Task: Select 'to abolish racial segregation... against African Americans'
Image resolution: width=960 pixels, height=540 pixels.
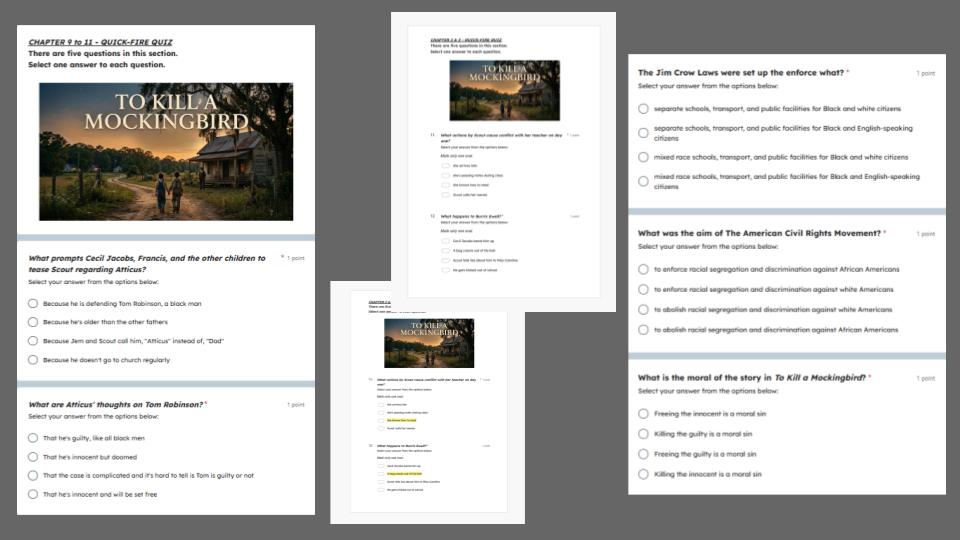Action: pos(643,330)
